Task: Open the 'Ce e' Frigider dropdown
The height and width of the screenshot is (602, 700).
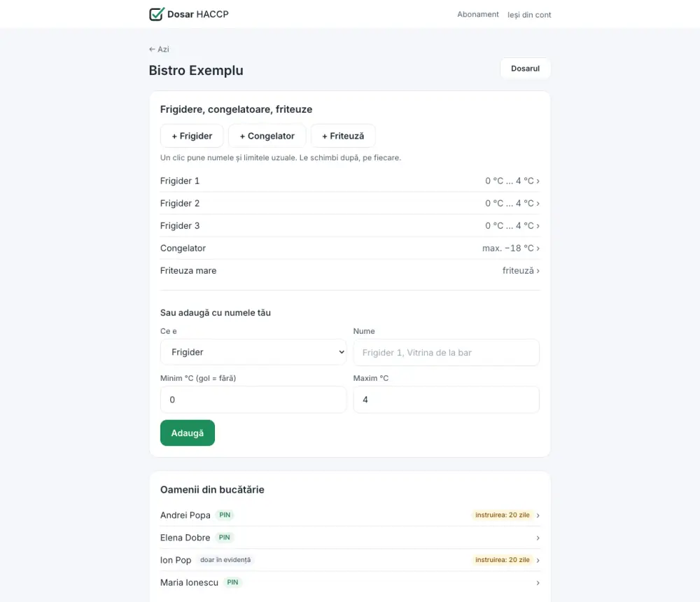Action: [253, 352]
